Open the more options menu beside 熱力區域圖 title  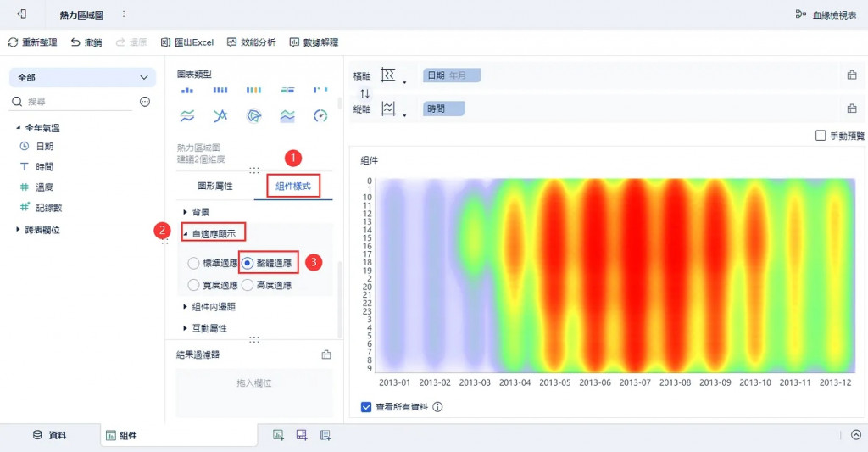click(x=124, y=14)
